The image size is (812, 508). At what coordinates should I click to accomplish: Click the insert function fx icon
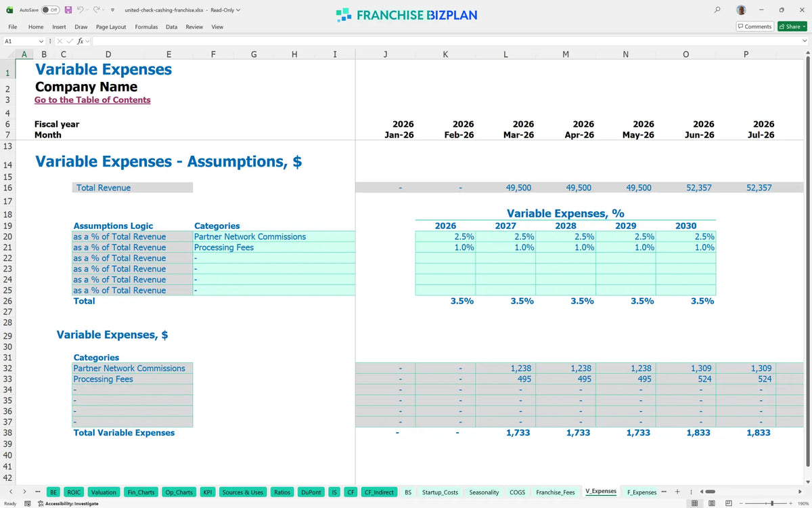point(80,41)
